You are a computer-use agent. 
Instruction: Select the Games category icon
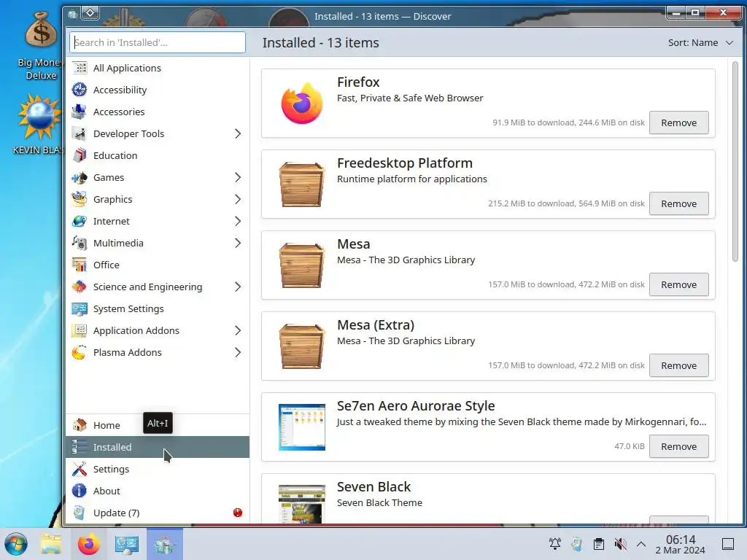[x=80, y=178]
